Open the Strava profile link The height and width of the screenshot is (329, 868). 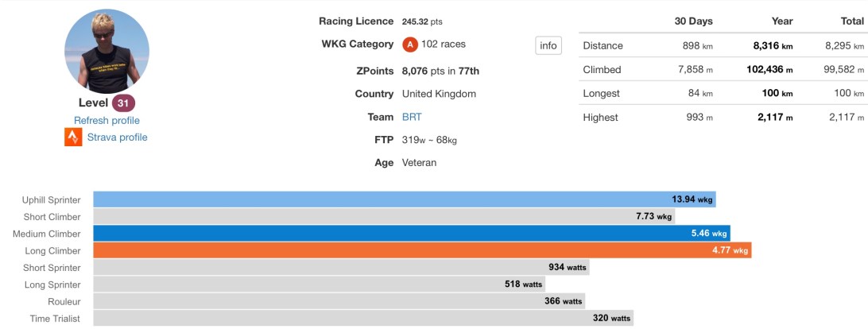(117, 137)
